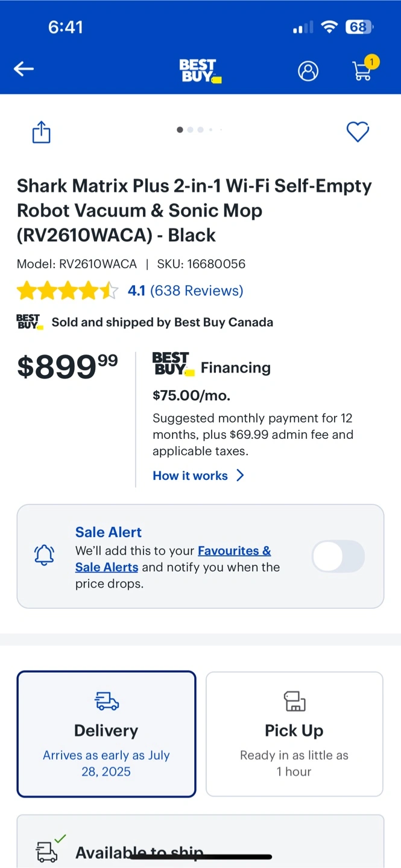Screen dimensions: 401x868
Task: Tap the share icon
Action: pyautogui.click(x=41, y=132)
